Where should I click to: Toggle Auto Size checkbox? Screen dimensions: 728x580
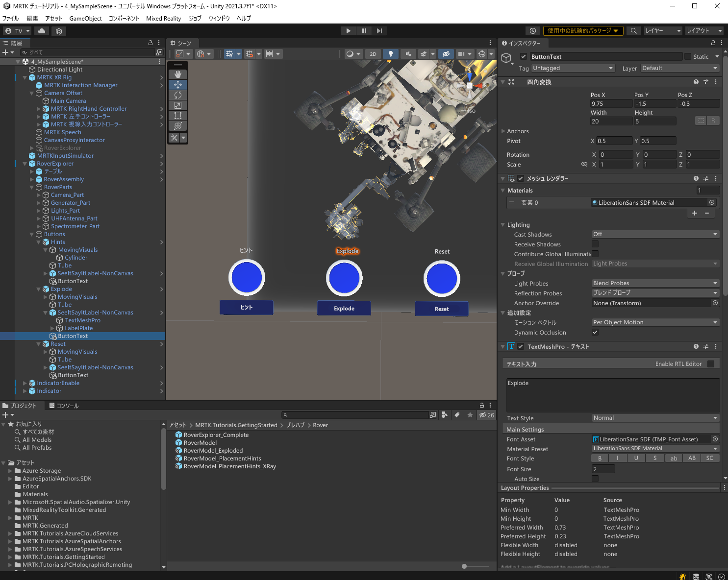click(595, 479)
